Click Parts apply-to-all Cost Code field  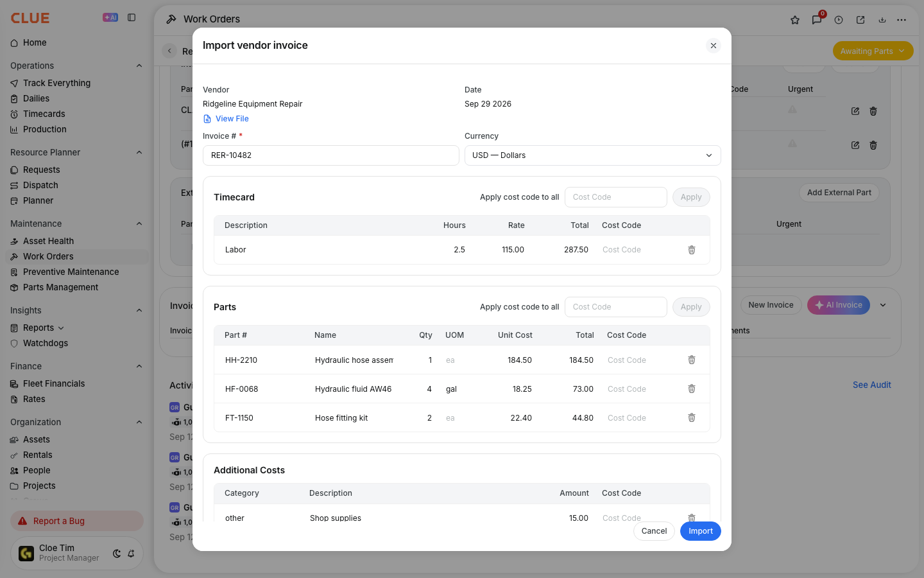coord(616,307)
